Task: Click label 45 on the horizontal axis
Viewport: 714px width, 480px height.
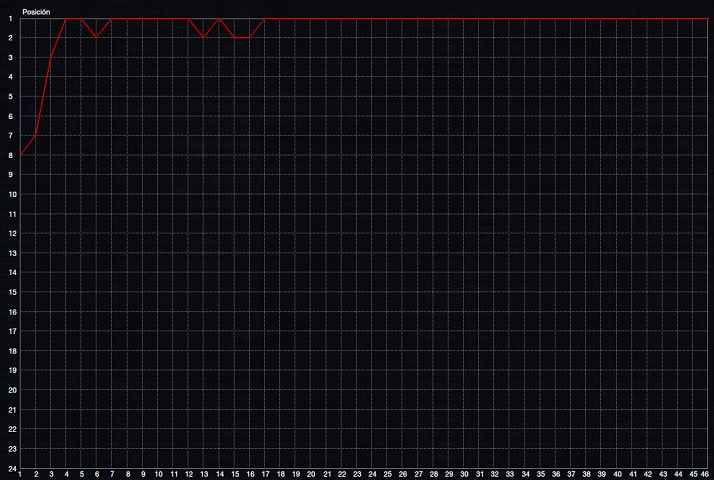Action: coord(694,475)
